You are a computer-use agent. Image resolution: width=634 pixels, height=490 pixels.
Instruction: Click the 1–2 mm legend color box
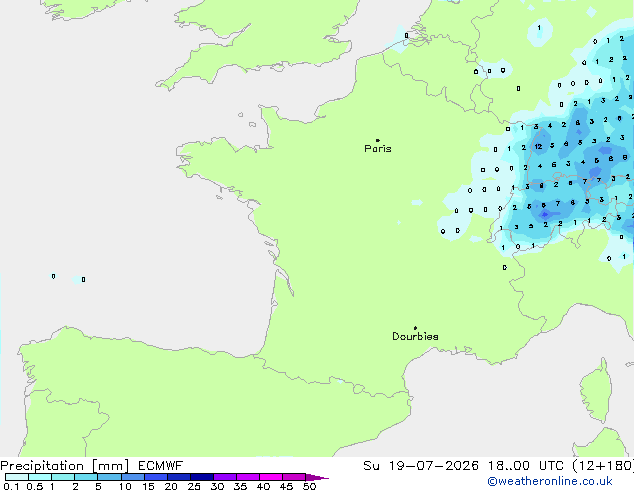coord(63,477)
